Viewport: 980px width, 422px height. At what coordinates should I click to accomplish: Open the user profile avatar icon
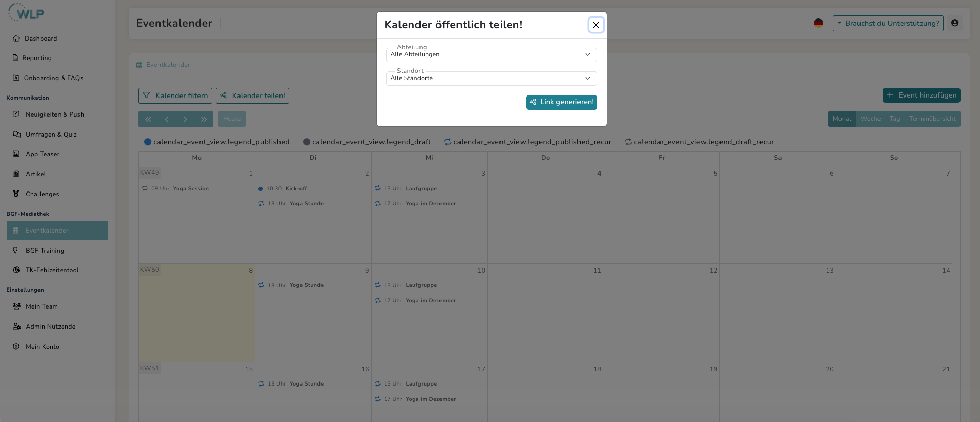(x=955, y=23)
